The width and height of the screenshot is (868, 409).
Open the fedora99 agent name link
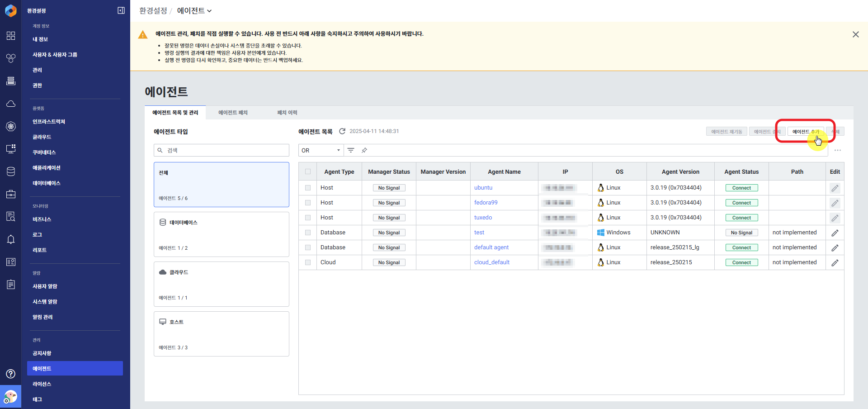(486, 203)
